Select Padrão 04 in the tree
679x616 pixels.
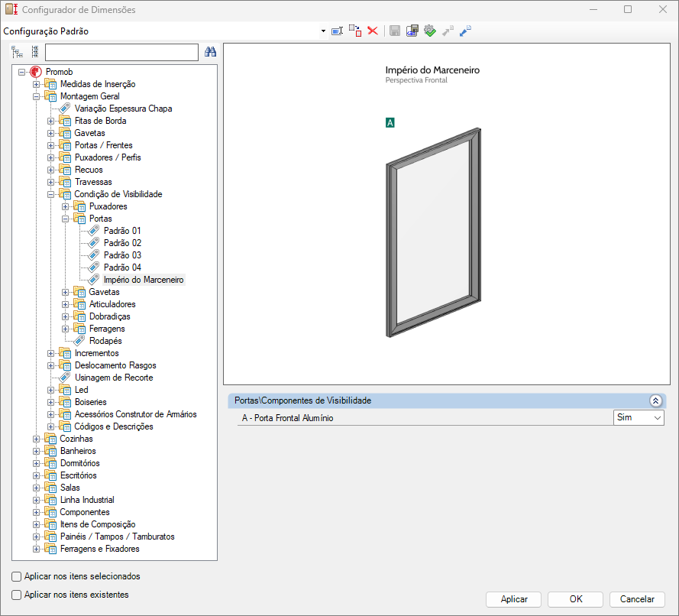coord(122,267)
